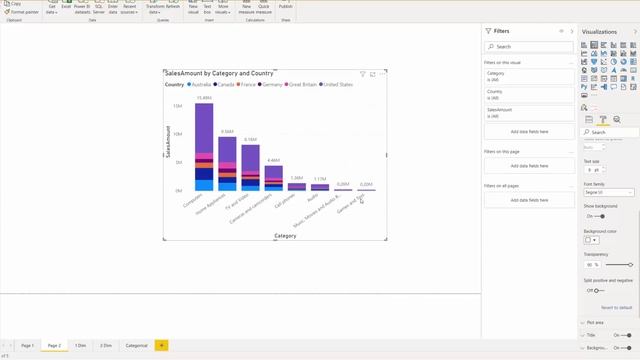Select the treemap visual type
Image resolution: width=640 pixels, height=360 pixels.
[633, 62]
